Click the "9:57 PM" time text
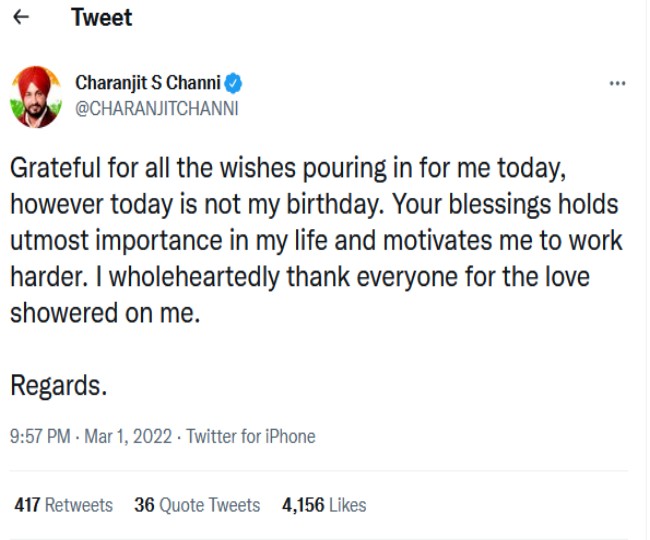Screen dimensions: 650x540 coord(41,436)
